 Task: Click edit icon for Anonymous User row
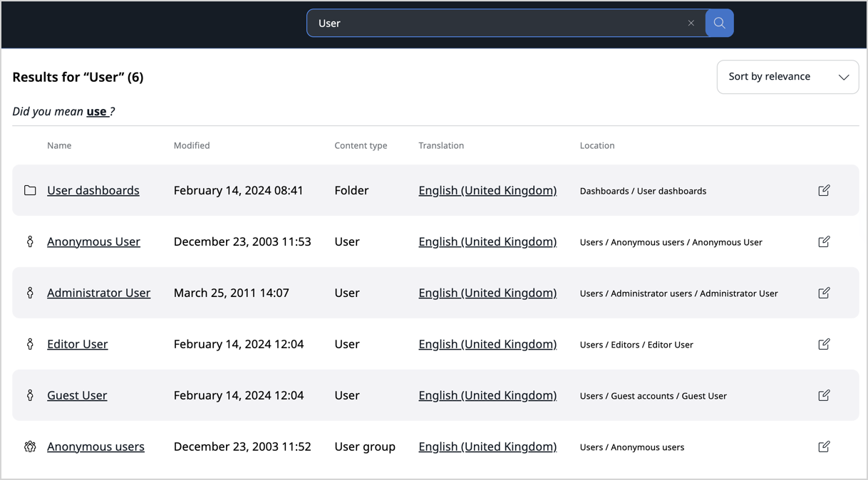[824, 241]
